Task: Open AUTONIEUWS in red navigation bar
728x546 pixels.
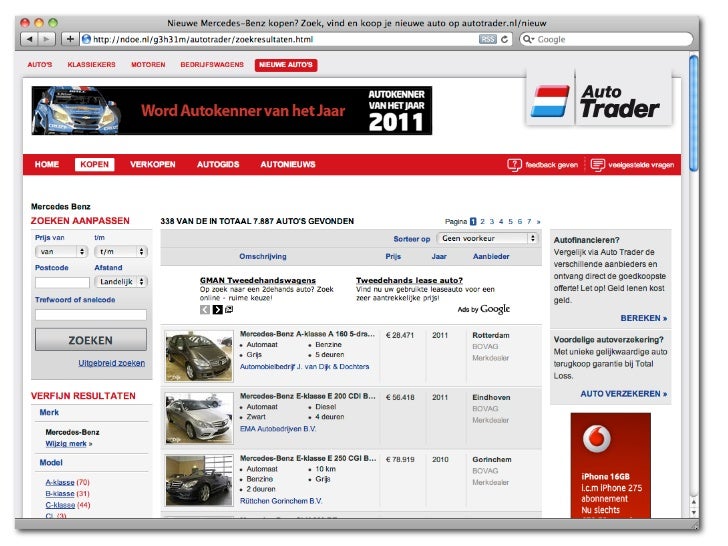Action: (288, 164)
